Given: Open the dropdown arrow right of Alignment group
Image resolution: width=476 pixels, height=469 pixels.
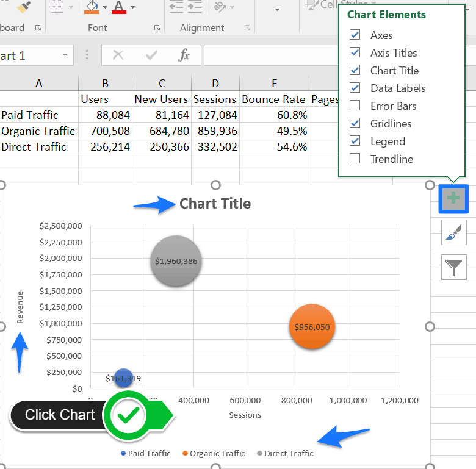Looking at the screenshot, I should tap(277, 10).
